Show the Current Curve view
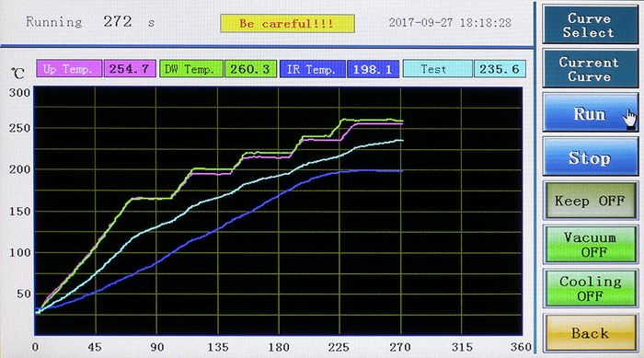This screenshot has width=644, height=358. click(x=591, y=69)
